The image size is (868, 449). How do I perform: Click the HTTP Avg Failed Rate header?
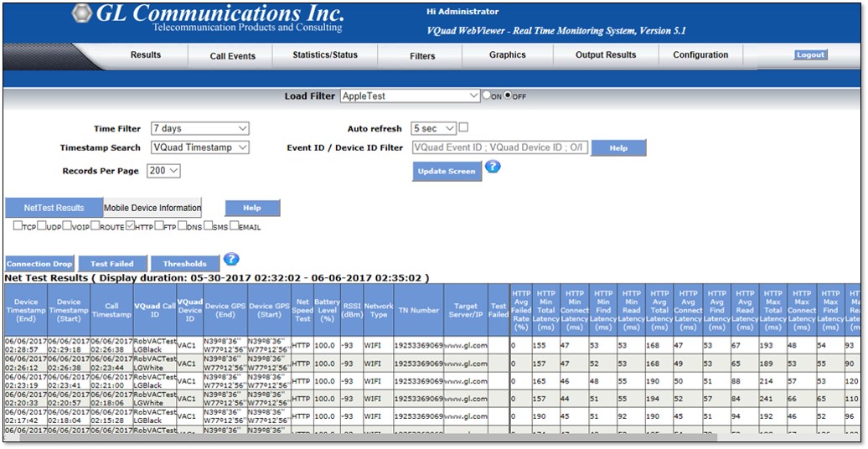(x=520, y=310)
